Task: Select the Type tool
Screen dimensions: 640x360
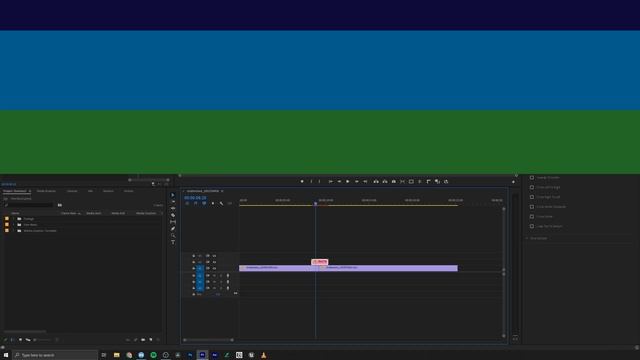Action: pyautogui.click(x=173, y=242)
